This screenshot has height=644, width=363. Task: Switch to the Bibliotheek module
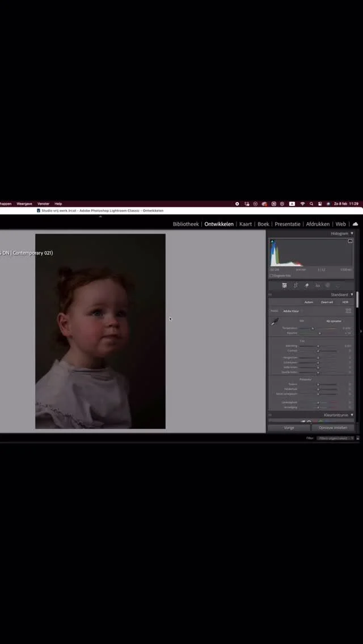coord(186,224)
